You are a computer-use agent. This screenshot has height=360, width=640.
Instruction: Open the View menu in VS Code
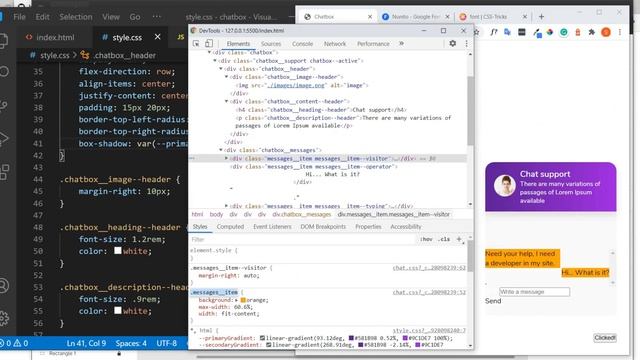click(x=111, y=17)
